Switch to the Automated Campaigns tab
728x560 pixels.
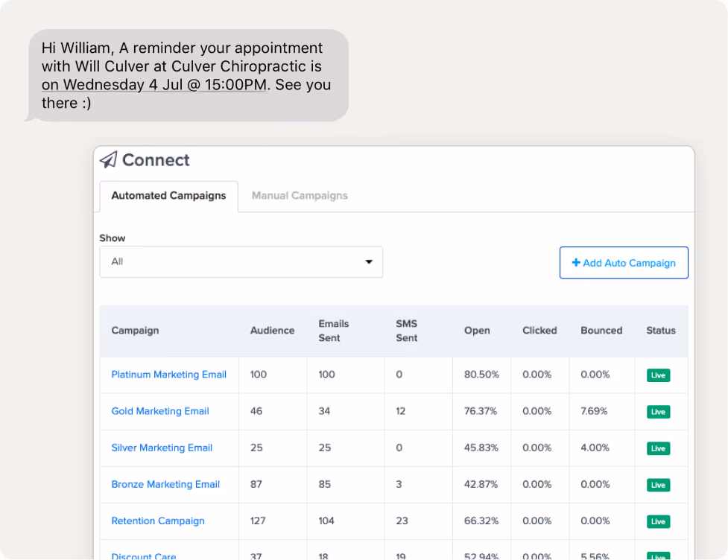point(168,196)
